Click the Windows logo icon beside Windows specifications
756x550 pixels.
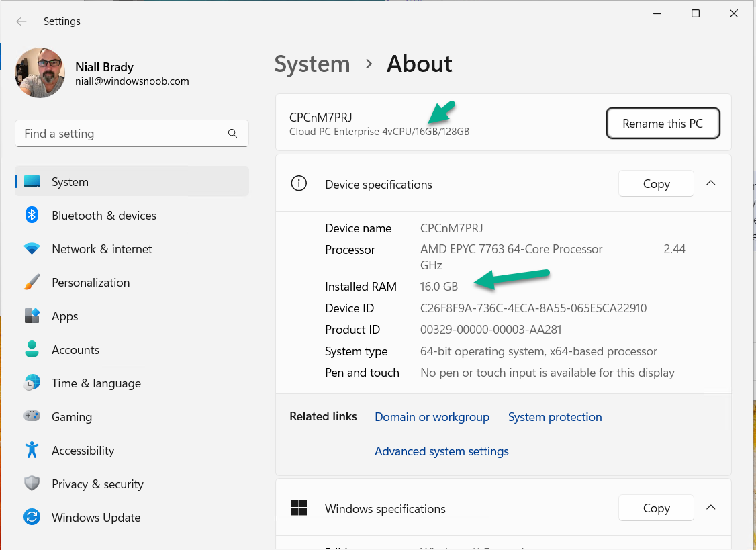299,508
